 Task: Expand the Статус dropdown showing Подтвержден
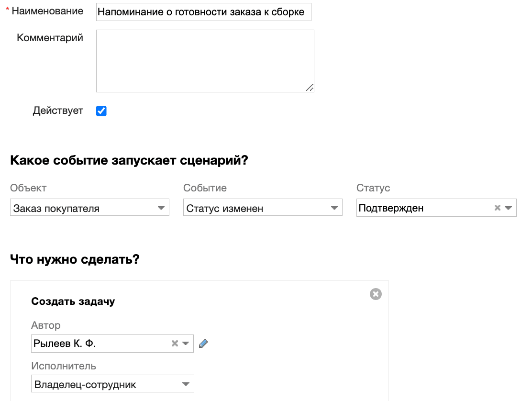tap(509, 208)
